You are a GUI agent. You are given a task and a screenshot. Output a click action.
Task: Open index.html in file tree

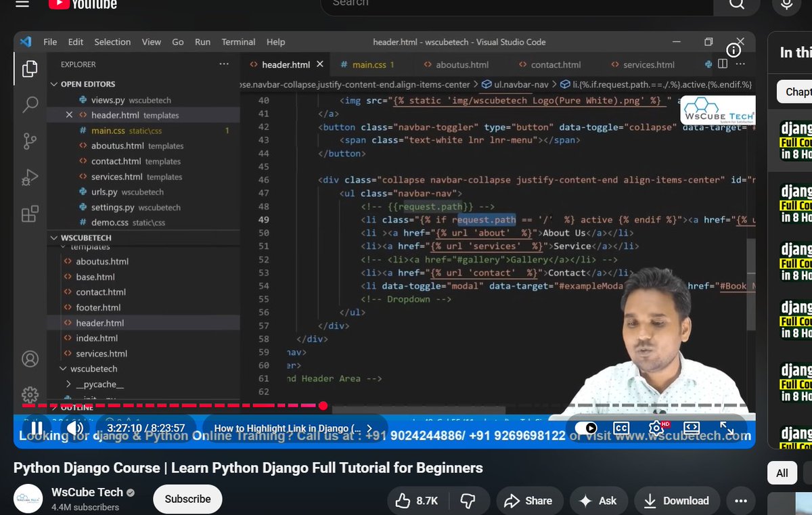point(97,338)
